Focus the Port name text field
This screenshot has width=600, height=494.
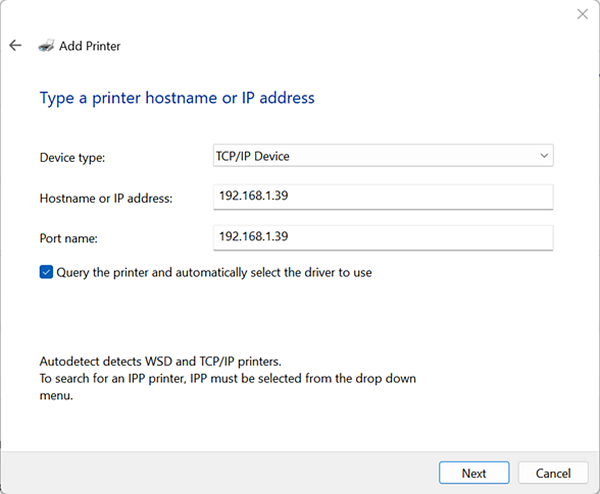click(383, 238)
